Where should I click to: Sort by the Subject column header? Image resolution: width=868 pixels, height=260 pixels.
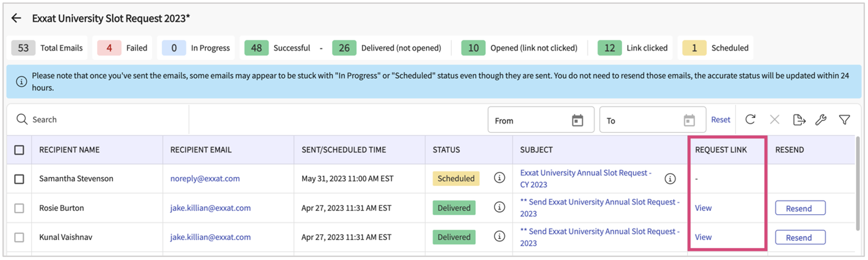(536, 150)
